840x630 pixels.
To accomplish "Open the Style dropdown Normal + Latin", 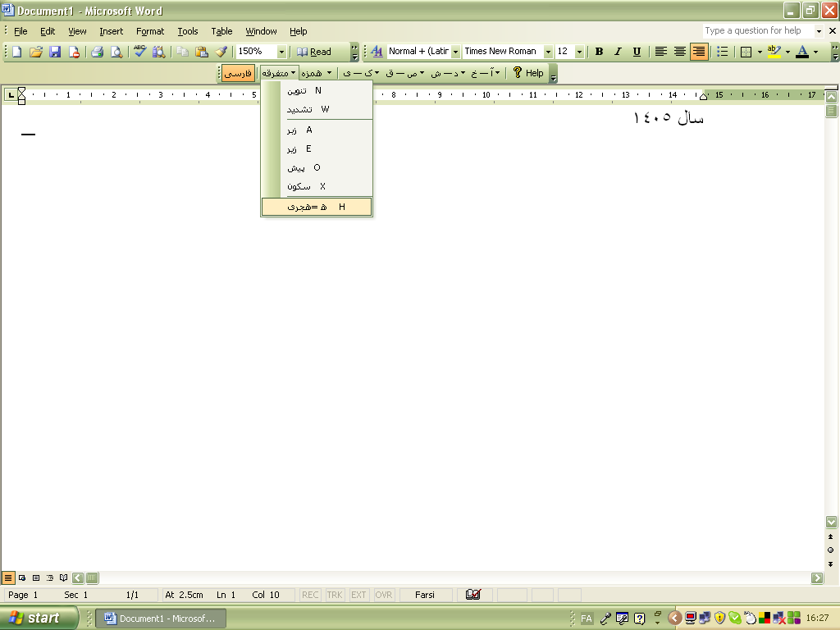I will click(455, 52).
